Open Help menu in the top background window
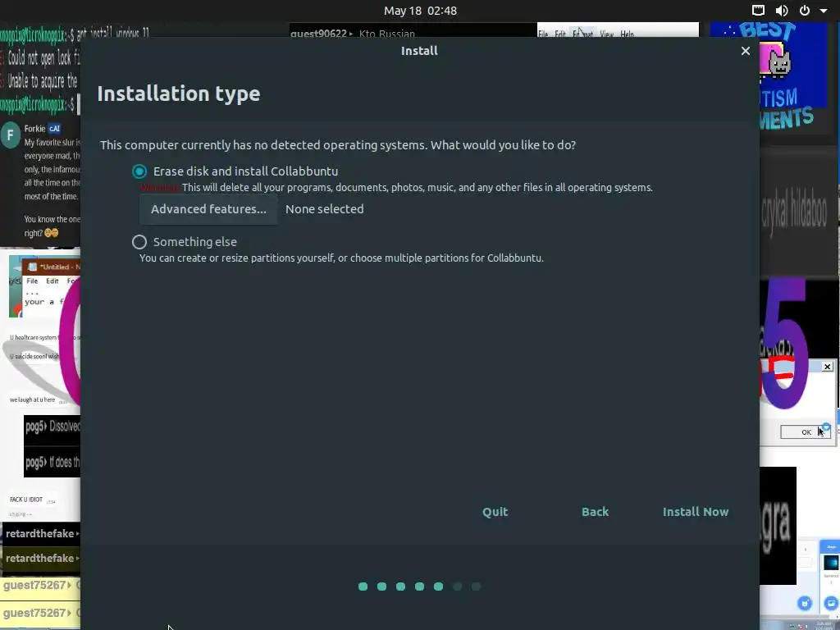840x630 pixels. click(x=627, y=34)
